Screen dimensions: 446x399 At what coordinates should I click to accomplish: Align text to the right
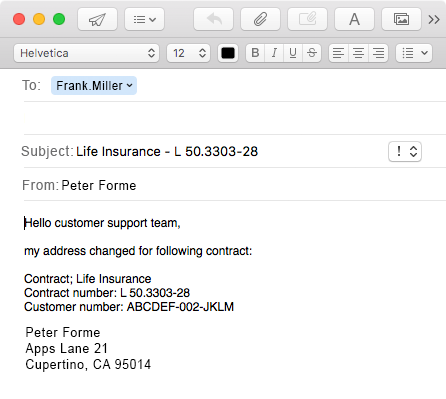[378, 53]
